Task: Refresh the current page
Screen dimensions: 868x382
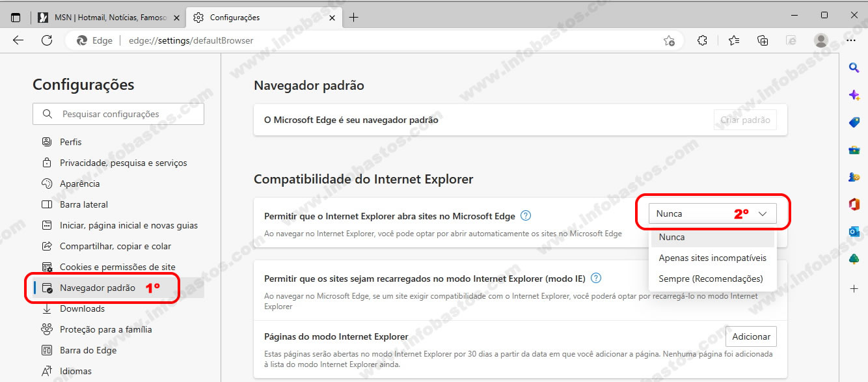Action: pos(47,40)
